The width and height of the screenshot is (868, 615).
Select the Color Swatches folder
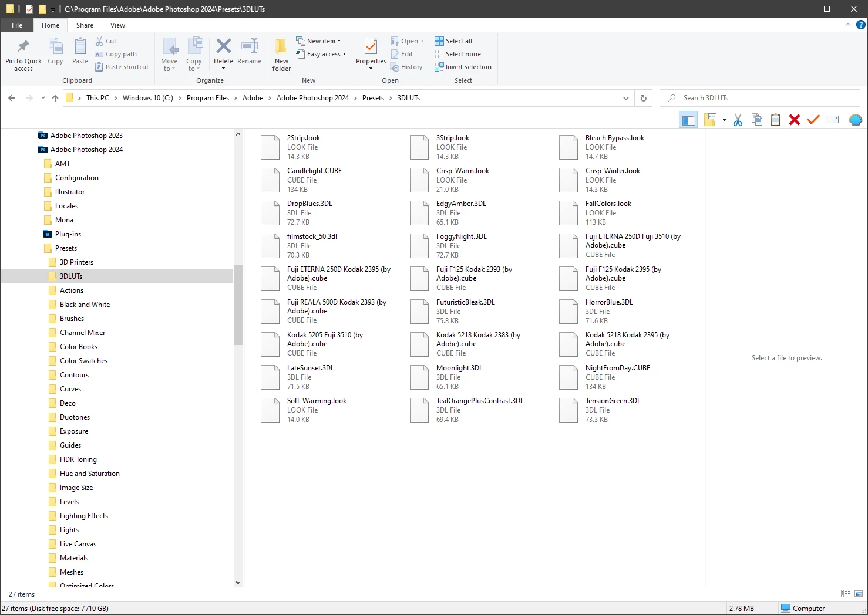click(x=83, y=361)
